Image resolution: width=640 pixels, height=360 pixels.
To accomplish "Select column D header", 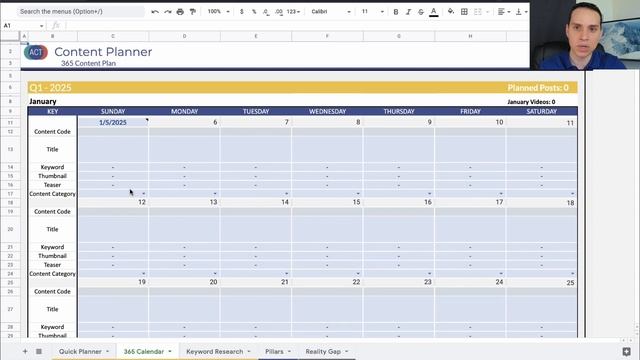I will coord(184,36).
